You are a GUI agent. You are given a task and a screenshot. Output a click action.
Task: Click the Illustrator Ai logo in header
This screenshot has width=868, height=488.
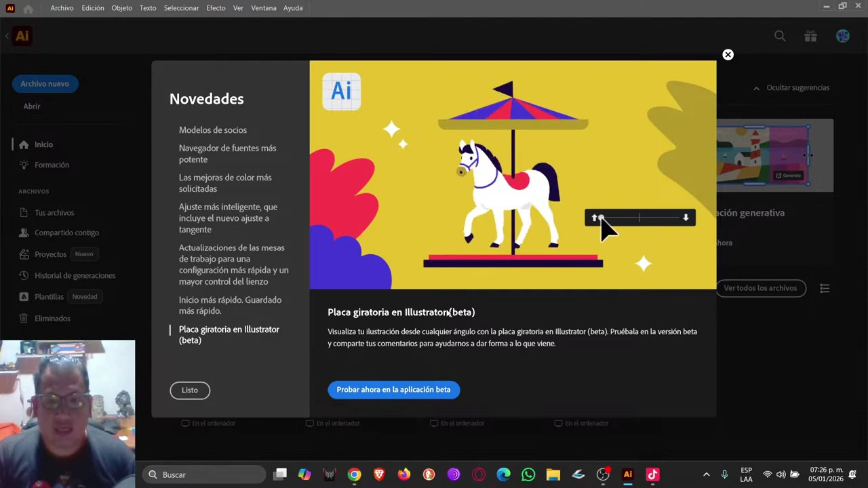click(x=22, y=36)
